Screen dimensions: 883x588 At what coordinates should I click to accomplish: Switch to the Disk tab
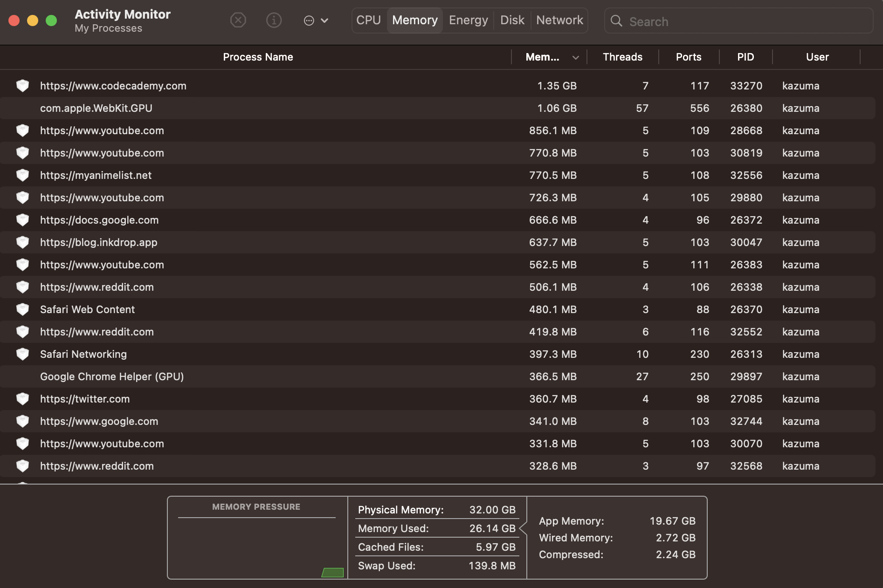tap(512, 21)
